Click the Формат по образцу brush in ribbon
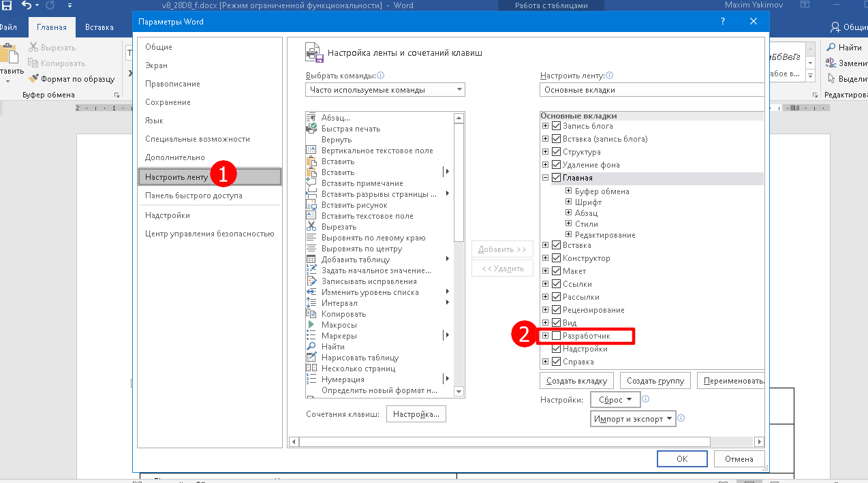Screen dimensions: 868x483 33,79
